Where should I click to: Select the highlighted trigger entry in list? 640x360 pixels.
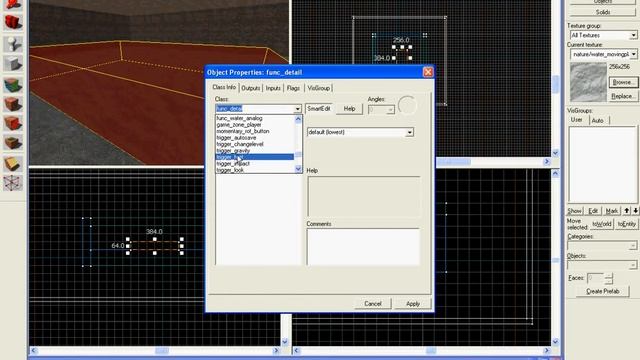pyautogui.click(x=255, y=157)
